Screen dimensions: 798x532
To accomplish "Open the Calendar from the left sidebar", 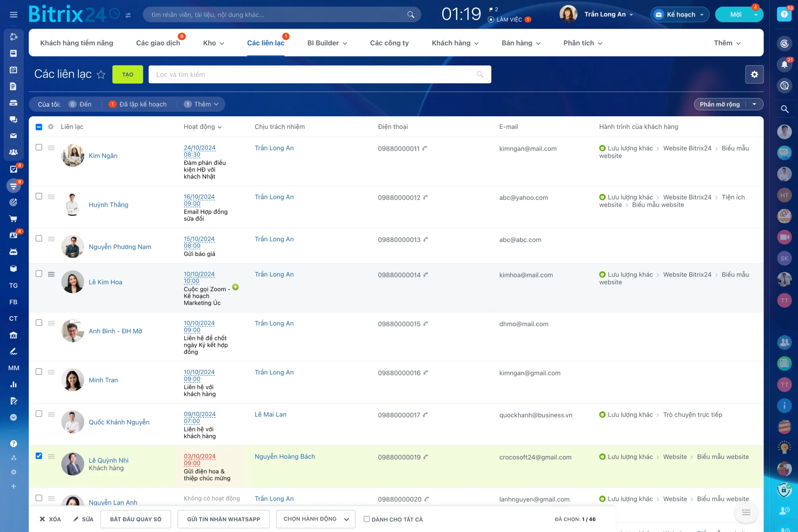I will [x=13, y=69].
